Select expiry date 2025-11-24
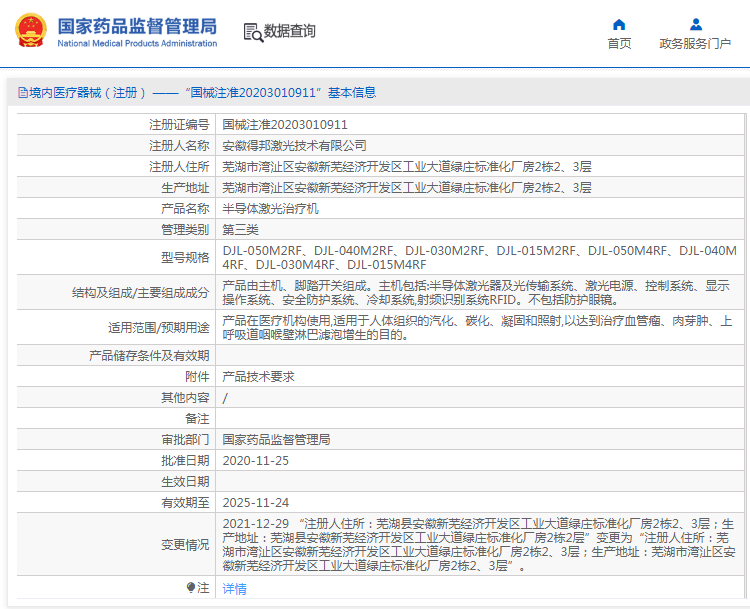750x609 pixels. pyautogui.click(x=255, y=503)
